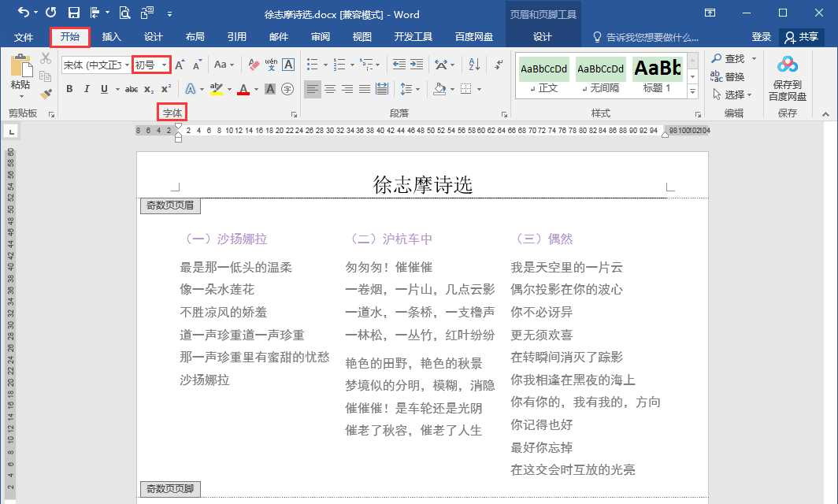Click Save to Baidu Netdisk icon

coord(788,77)
